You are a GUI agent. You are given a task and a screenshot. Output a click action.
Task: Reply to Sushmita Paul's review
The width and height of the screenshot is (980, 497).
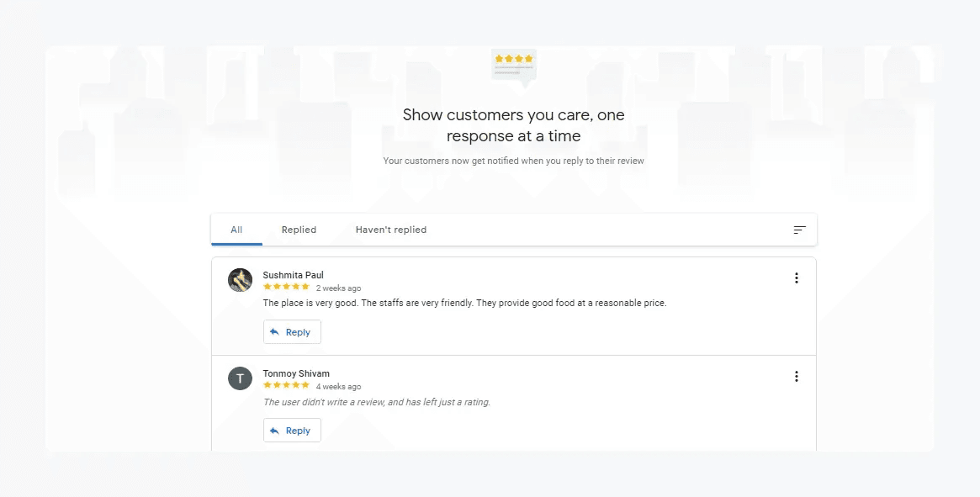pos(291,332)
